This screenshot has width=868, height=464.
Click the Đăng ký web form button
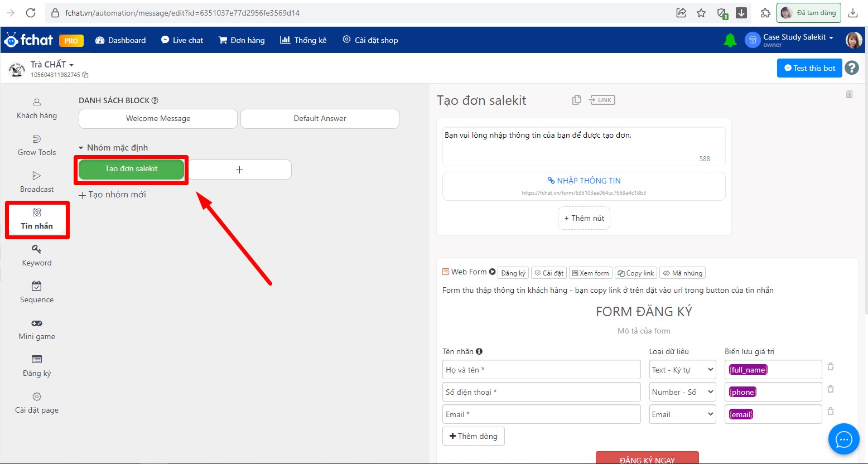(513, 273)
